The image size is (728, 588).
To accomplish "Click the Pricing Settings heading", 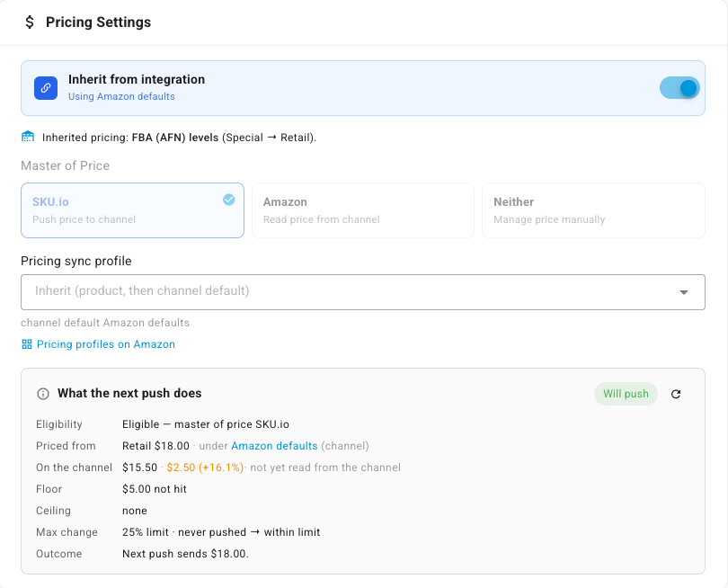I will pyautogui.click(x=99, y=22).
